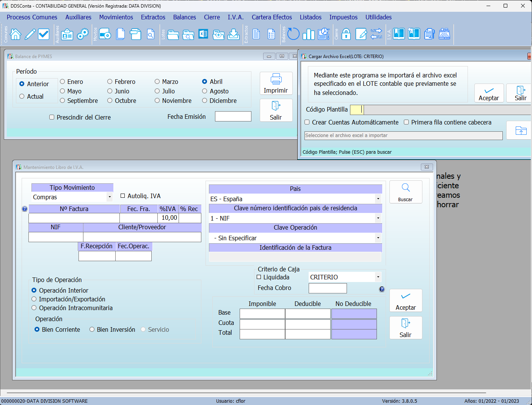This screenshot has height=405, width=532.
Task: Click the lined document icon in Extractos
Action: (256, 34)
